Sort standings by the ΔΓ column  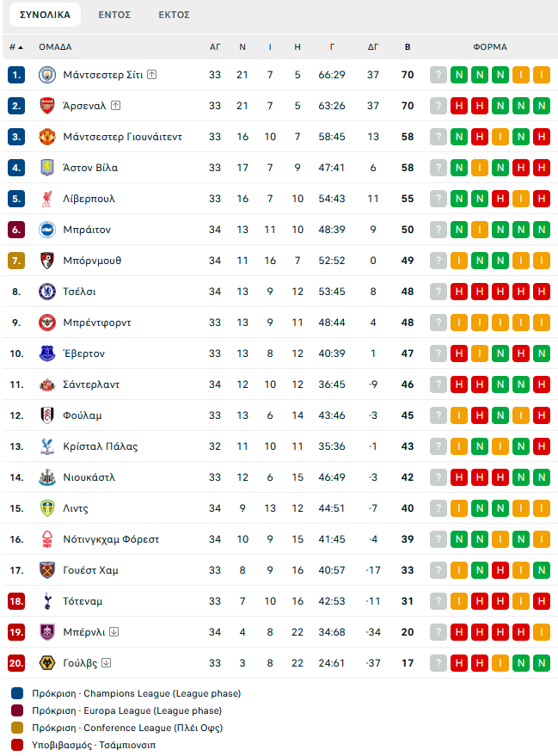(372, 47)
